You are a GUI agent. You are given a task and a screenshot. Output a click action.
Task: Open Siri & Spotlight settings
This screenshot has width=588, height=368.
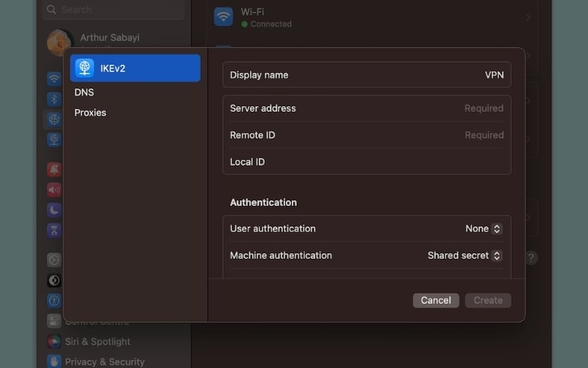click(x=89, y=342)
